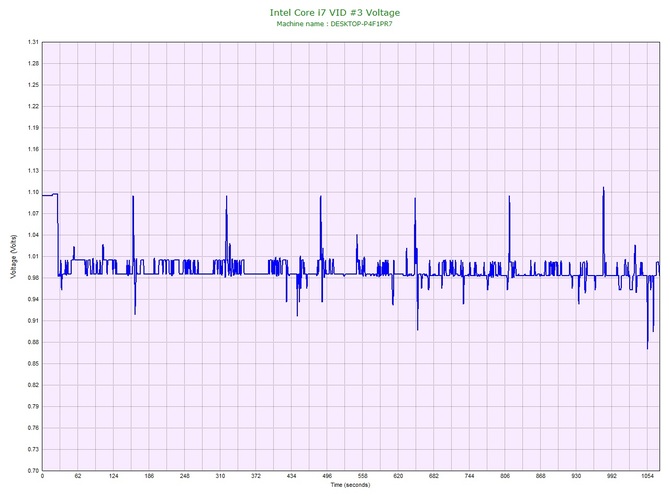Screen dimensions: 670x502
Task: Click the 1.19 voltage axis value
Action: coord(33,128)
